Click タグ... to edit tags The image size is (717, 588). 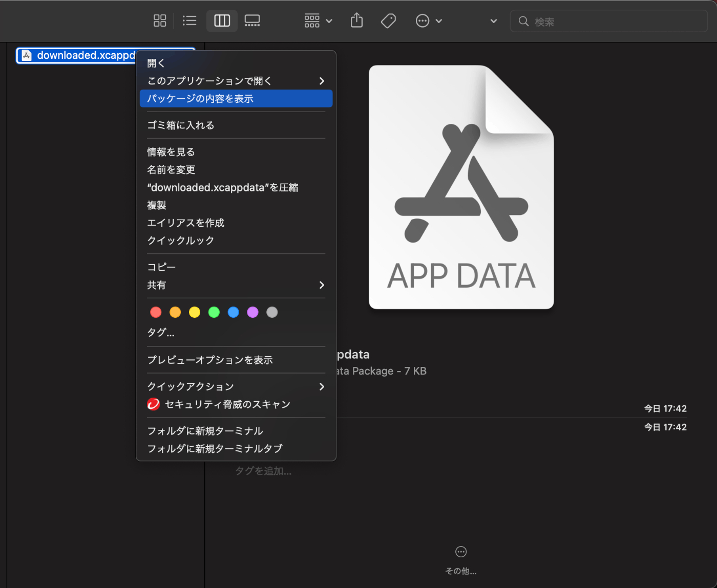pyautogui.click(x=161, y=333)
